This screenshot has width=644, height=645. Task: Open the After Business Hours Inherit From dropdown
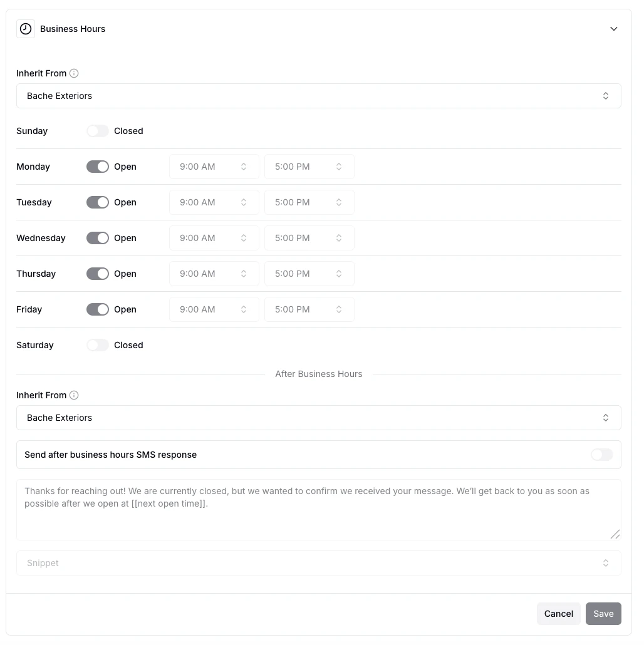(x=318, y=418)
